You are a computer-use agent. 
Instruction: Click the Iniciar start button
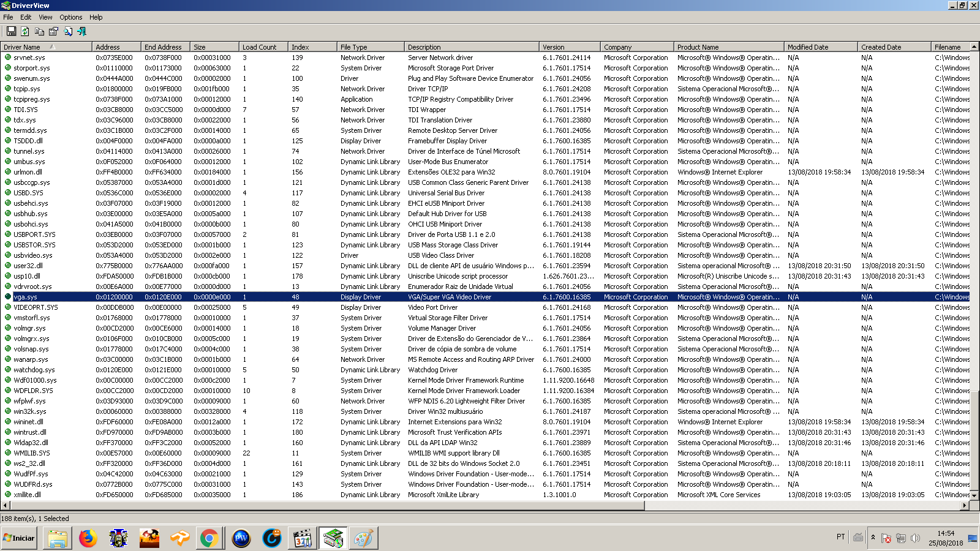[x=19, y=538]
